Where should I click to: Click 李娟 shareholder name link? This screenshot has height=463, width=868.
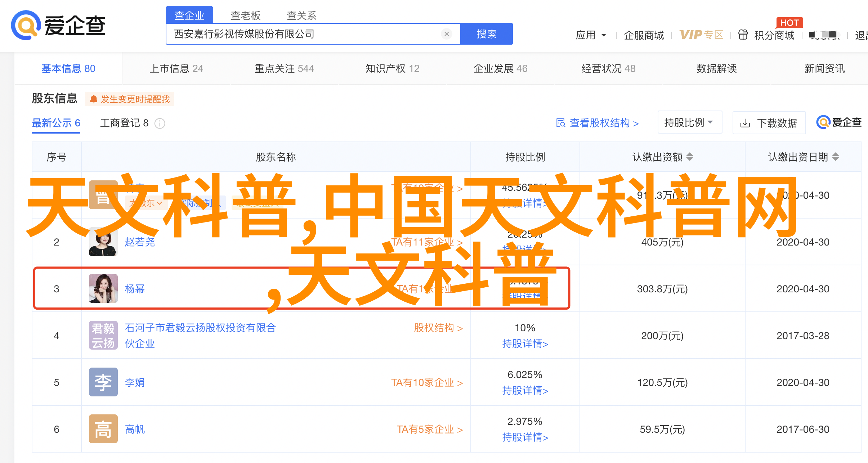coord(135,382)
